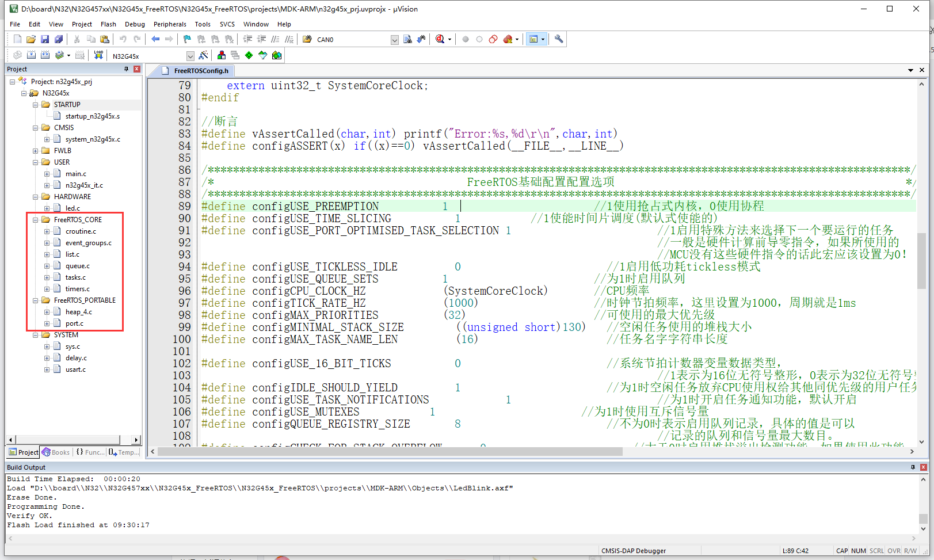Select port.c in project tree
934x560 pixels.
click(74, 323)
